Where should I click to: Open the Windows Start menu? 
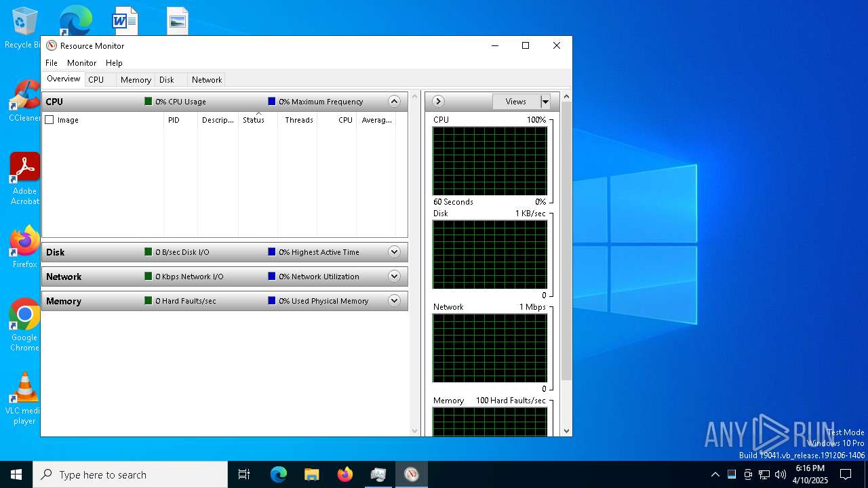coord(16,474)
